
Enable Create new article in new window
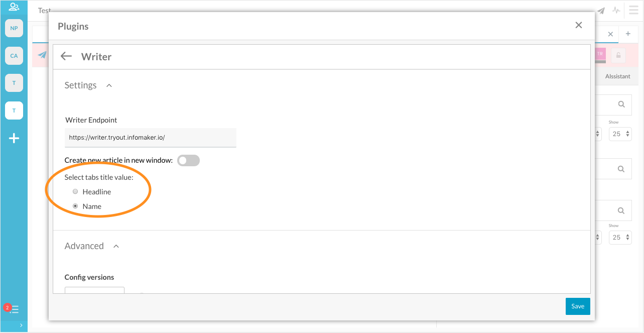click(188, 160)
